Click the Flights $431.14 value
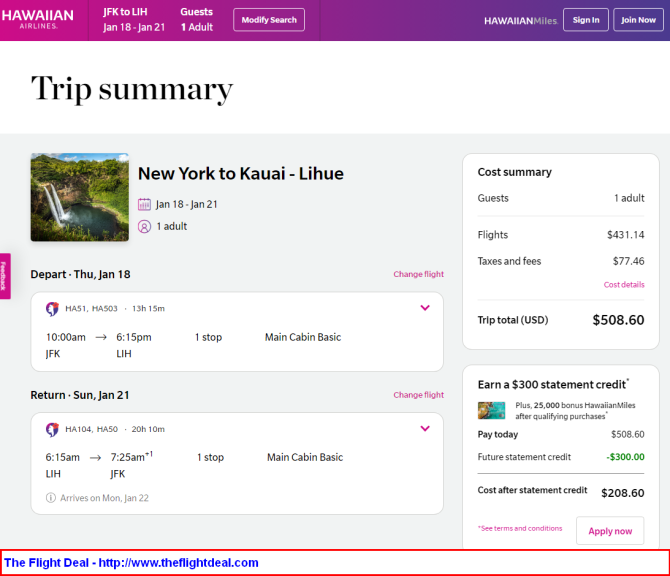Viewport: 670px width, 576px height. (x=626, y=235)
